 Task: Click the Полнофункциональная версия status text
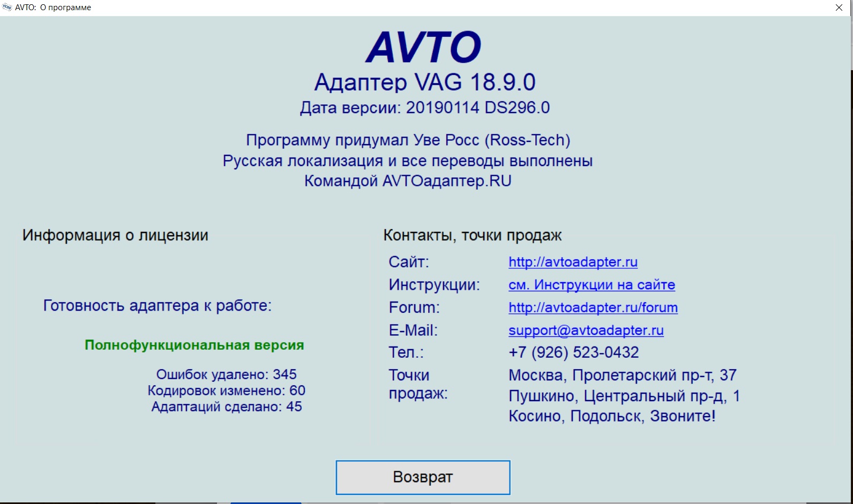click(194, 345)
